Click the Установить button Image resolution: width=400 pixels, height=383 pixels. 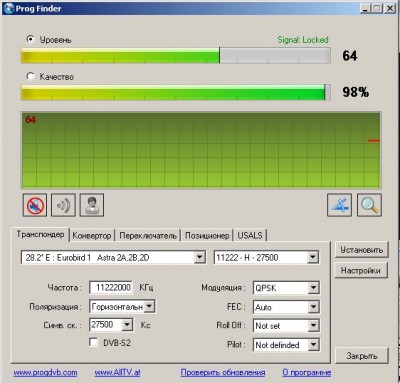362,250
